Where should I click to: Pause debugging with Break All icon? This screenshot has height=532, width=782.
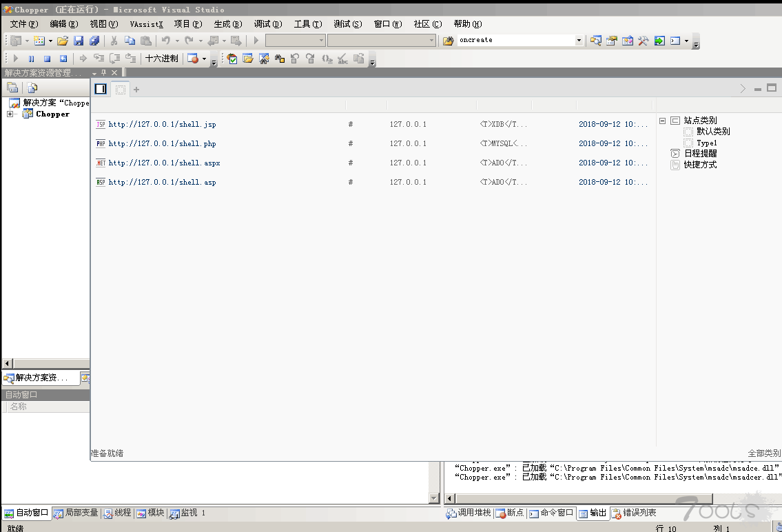[32, 59]
